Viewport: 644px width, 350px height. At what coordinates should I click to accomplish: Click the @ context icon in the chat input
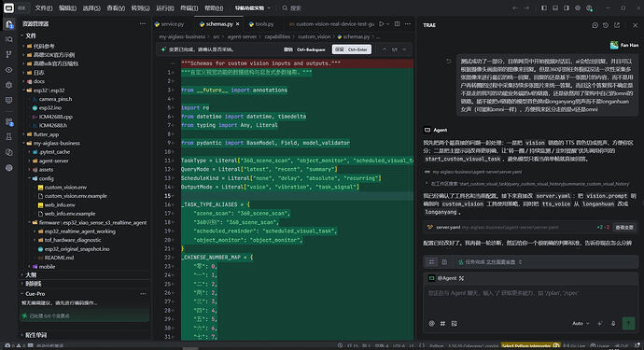pos(431,323)
